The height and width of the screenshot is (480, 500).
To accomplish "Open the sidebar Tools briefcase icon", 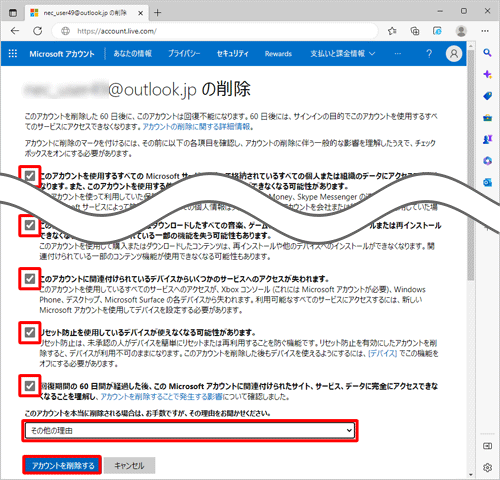I will tap(487, 118).
